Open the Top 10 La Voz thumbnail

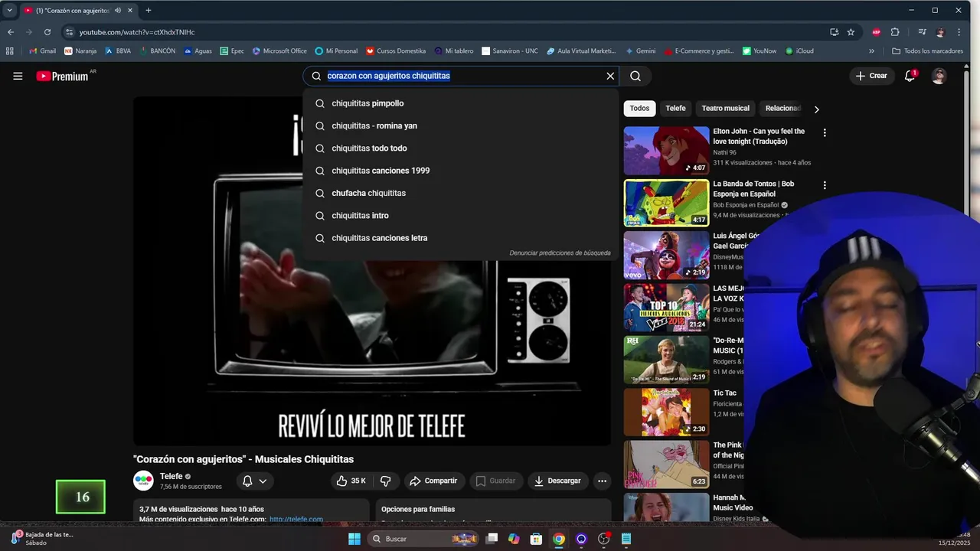click(x=666, y=308)
